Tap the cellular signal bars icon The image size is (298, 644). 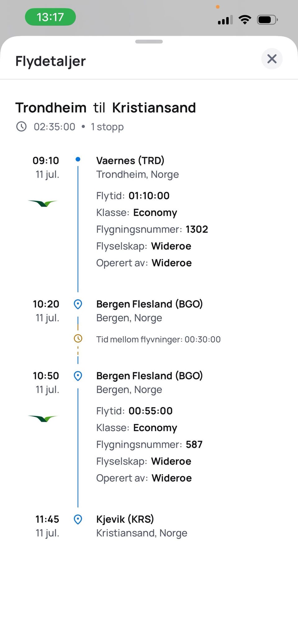[x=225, y=20]
